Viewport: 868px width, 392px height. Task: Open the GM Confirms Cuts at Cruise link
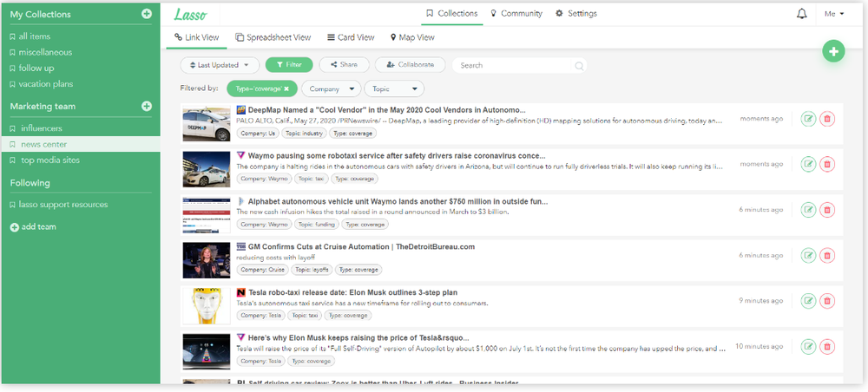361,247
